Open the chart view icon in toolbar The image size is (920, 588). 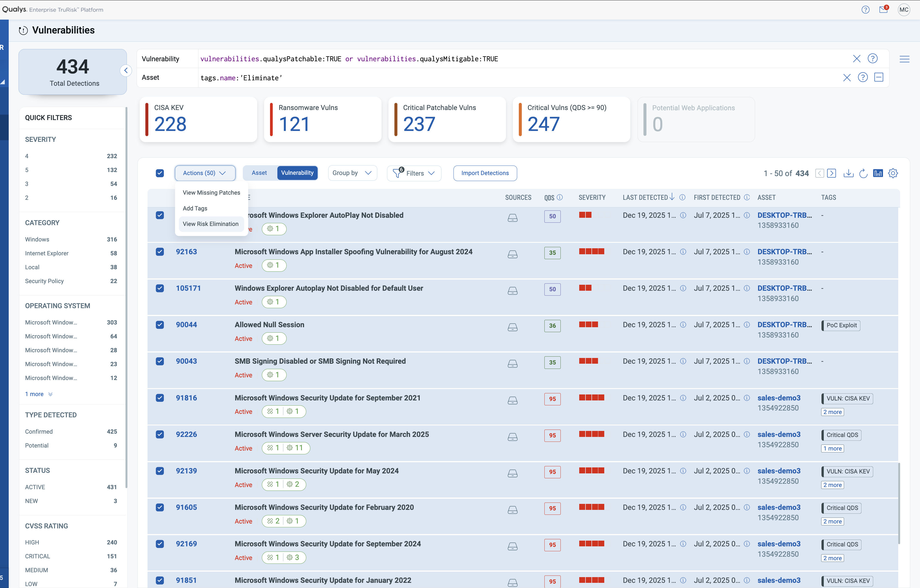(878, 173)
